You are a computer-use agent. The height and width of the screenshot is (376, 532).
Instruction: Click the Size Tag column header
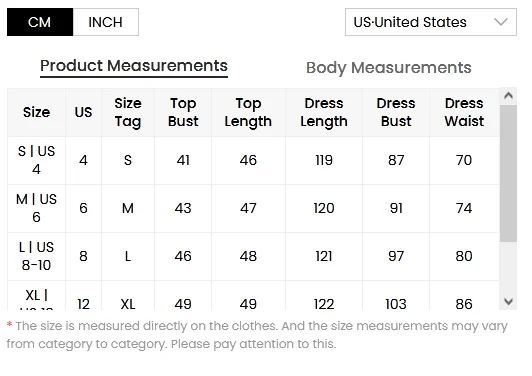(128, 112)
